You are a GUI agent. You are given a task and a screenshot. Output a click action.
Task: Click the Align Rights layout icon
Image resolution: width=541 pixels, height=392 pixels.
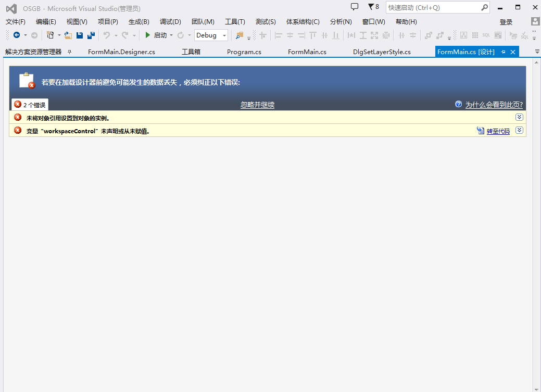click(x=301, y=35)
